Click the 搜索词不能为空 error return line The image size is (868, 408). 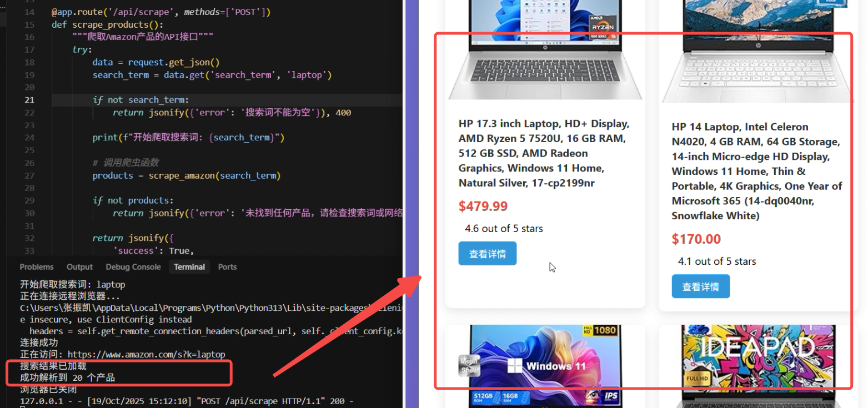(232, 113)
